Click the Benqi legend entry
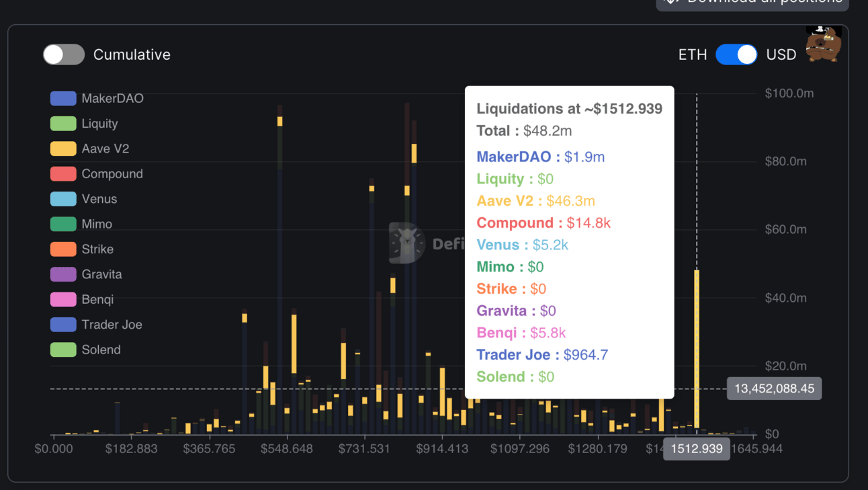 (x=82, y=299)
